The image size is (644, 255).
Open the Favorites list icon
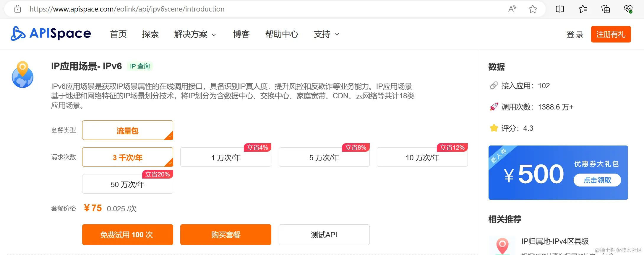coord(583,9)
